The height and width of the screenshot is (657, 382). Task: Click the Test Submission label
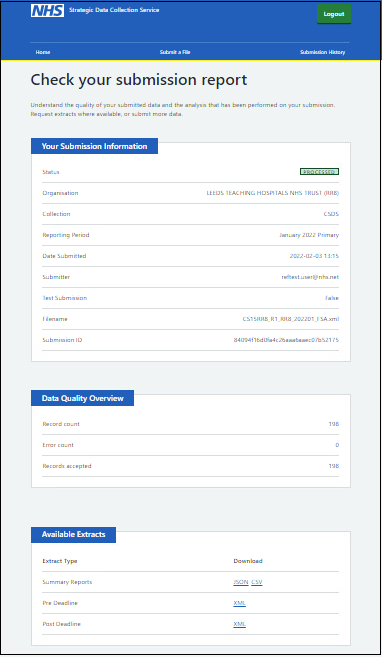tap(65, 298)
